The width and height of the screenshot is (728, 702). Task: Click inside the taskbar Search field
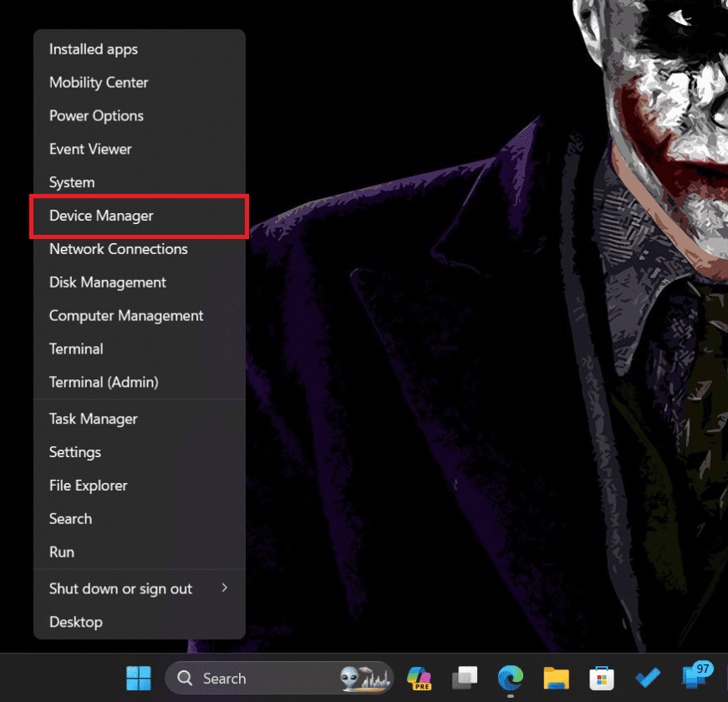pos(251,678)
